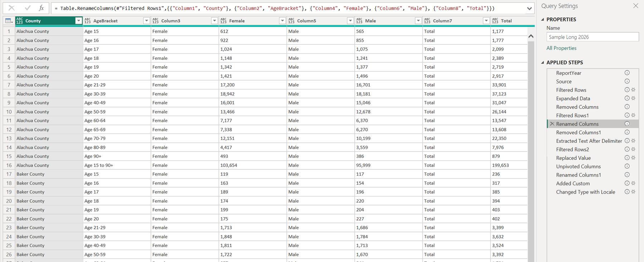The height and width of the screenshot is (262, 644).
Task: Open settings gear for Expanded Data step
Action: tap(633, 98)
